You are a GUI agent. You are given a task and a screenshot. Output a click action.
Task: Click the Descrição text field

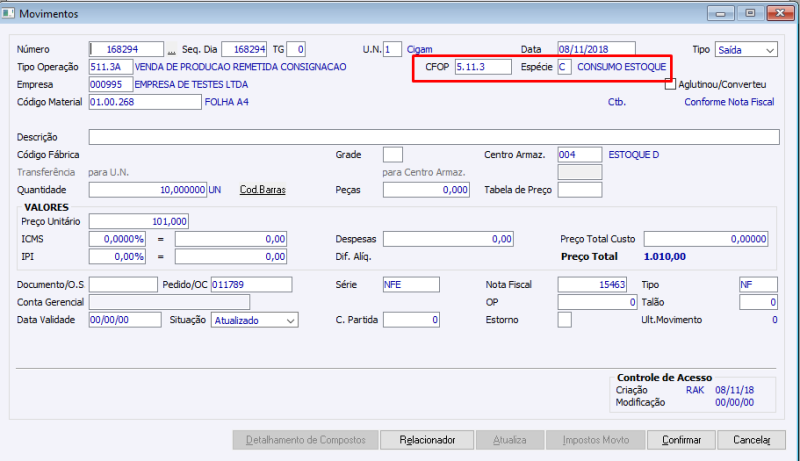434,137
